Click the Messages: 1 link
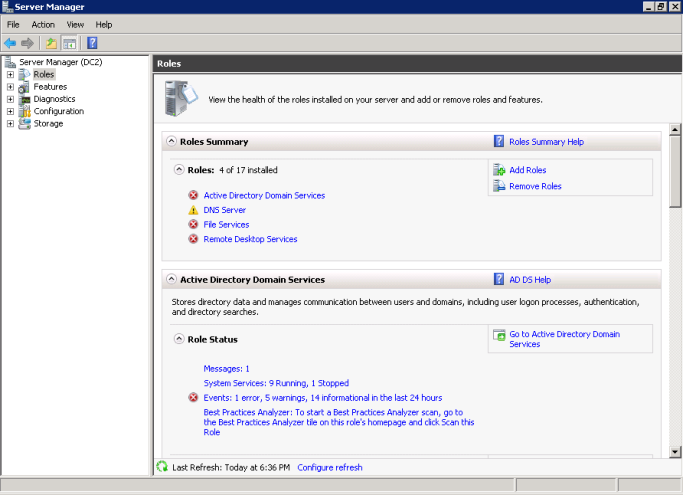The width and height of the screenshot is (683, 495). [x=227, y=369]
